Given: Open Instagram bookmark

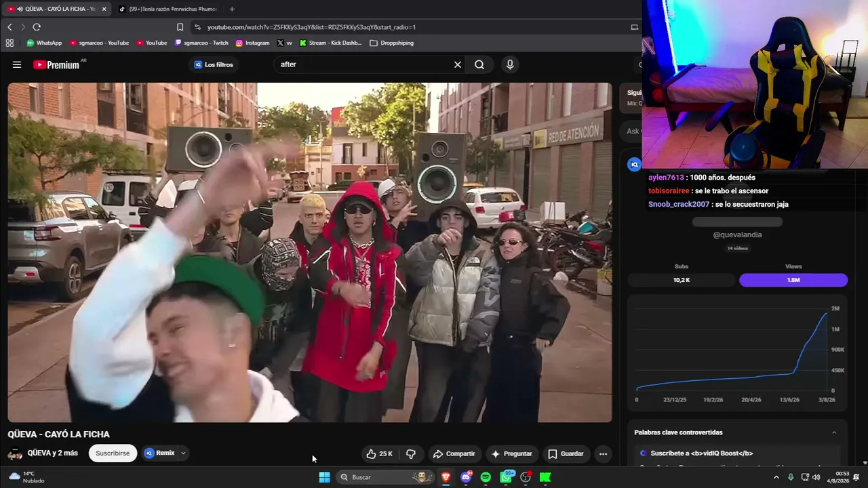Looking at the screenshot, I should click(x=252, y=43).
